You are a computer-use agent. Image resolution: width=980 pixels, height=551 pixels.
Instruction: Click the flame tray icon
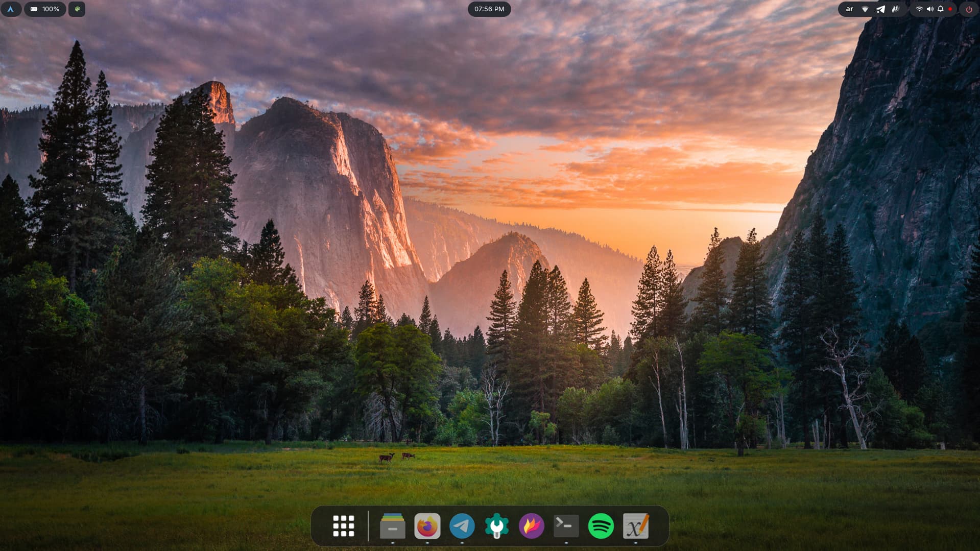click(x=895, y=9)
